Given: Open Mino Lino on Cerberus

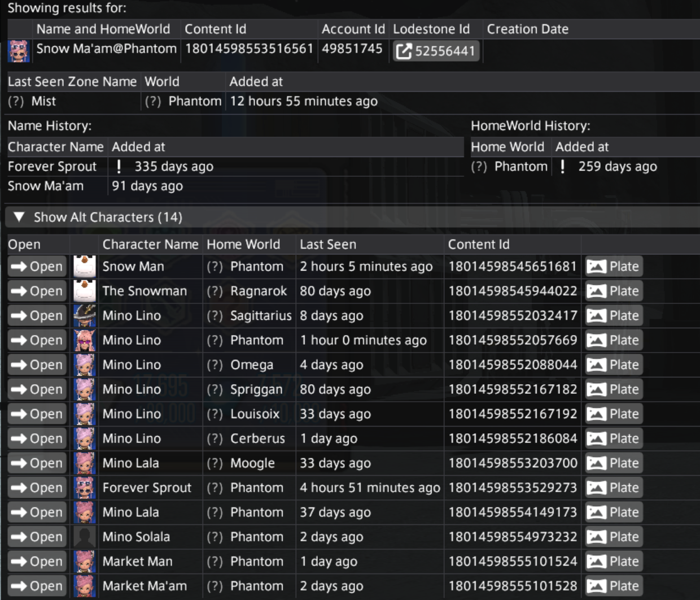Looking at the screenshot, I should tap(37, 438).
